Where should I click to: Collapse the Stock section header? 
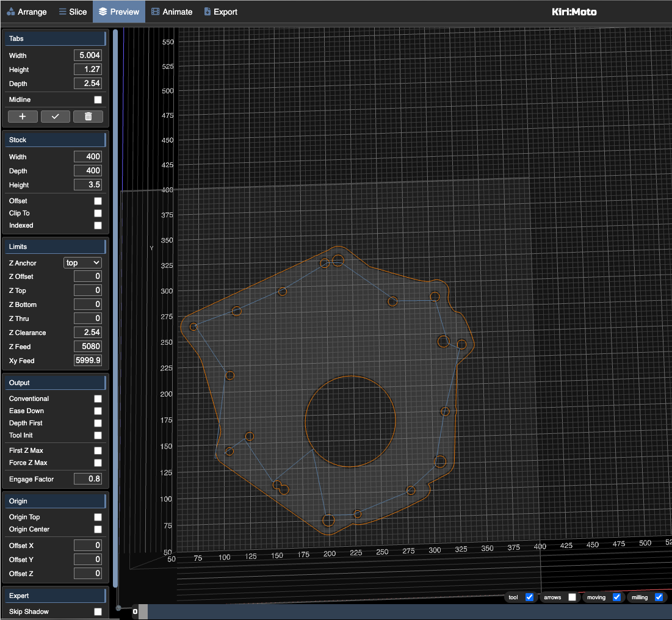(56, 140)
